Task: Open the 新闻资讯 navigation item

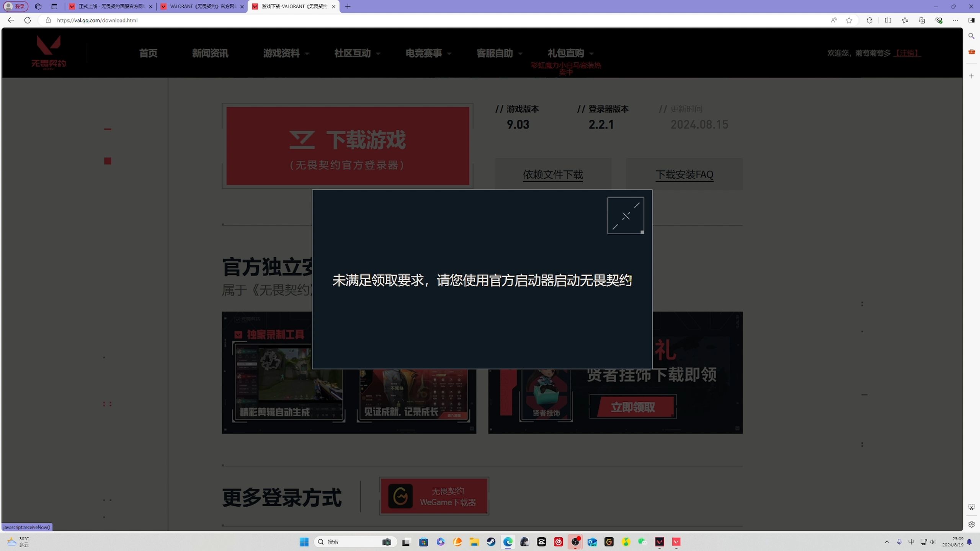Action: click(210, 53)
